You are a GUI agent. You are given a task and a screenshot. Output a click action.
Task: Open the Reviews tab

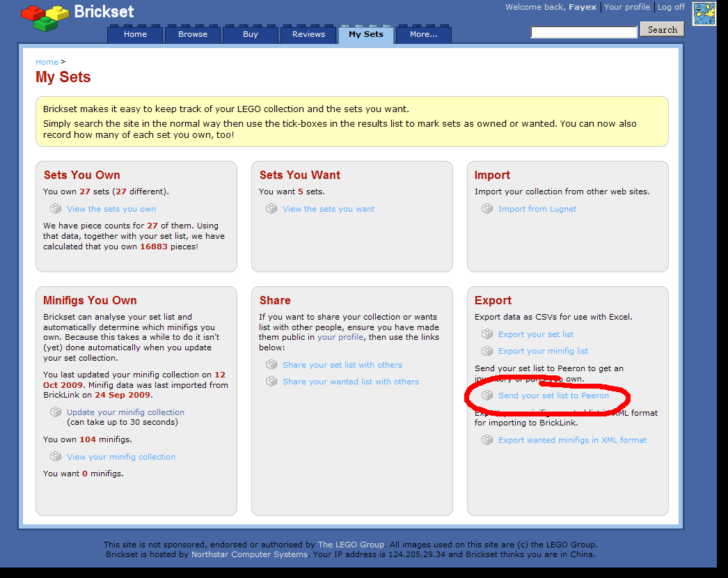[308, 34]
